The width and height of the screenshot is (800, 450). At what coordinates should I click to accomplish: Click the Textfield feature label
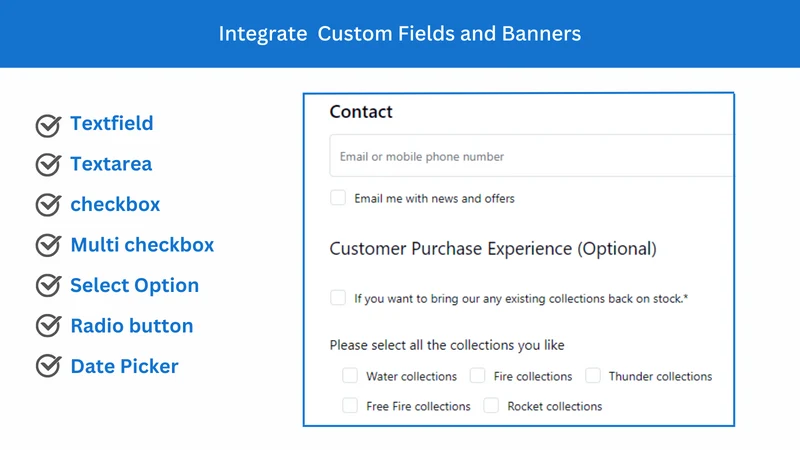112,123
